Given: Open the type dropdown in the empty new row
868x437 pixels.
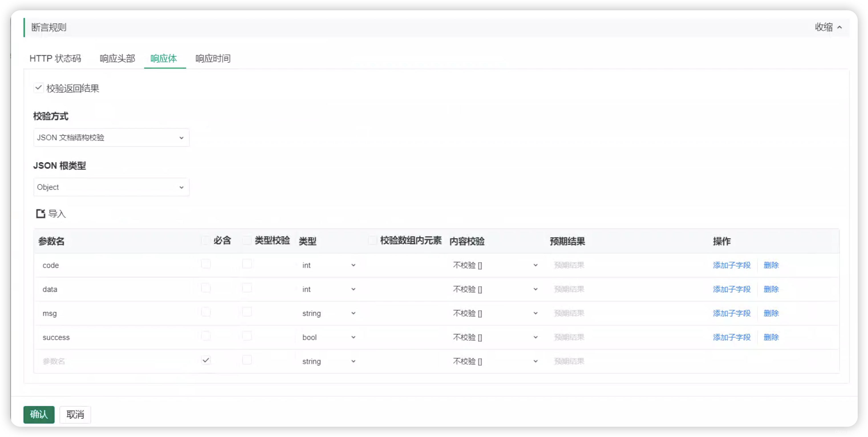Looking at the screenshot, I should tap(328, 361).
